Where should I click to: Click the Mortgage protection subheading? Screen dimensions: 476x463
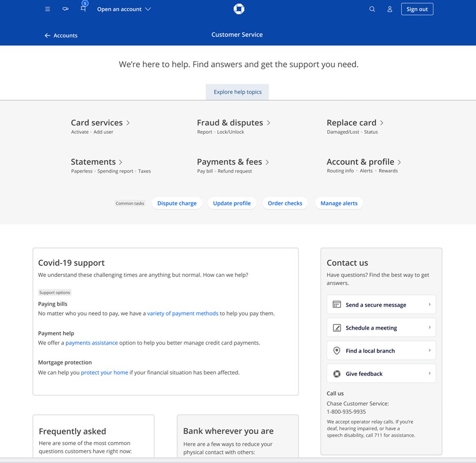click(65, 362)
